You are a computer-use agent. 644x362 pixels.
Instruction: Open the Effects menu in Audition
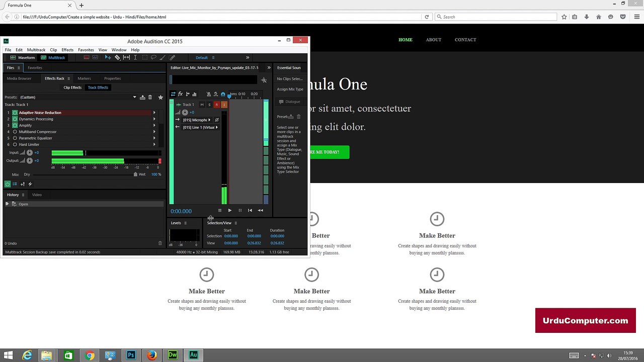pyautogui.click(x=67, y=50)
